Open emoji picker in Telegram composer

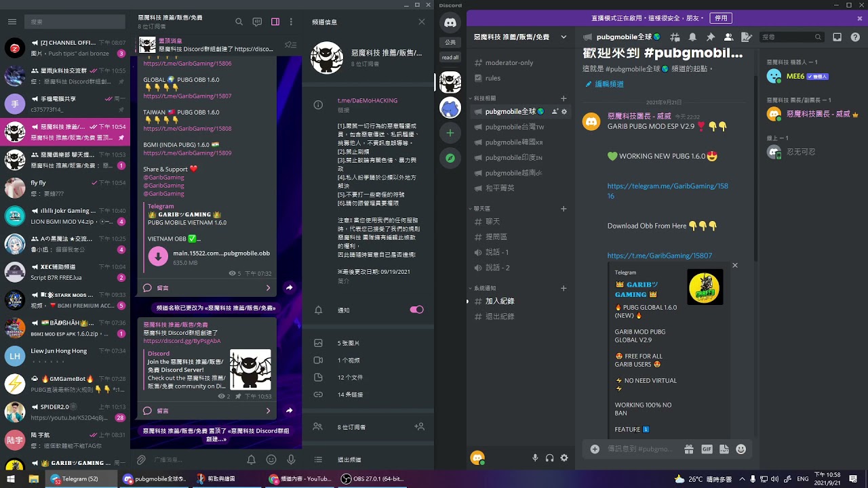point(271,460)
